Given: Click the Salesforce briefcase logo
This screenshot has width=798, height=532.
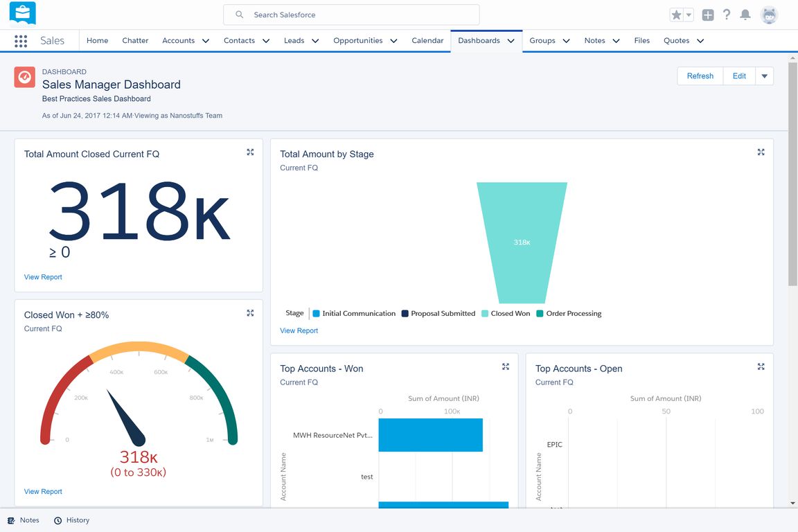Looking at the screenshot, I should coord(22,14).
